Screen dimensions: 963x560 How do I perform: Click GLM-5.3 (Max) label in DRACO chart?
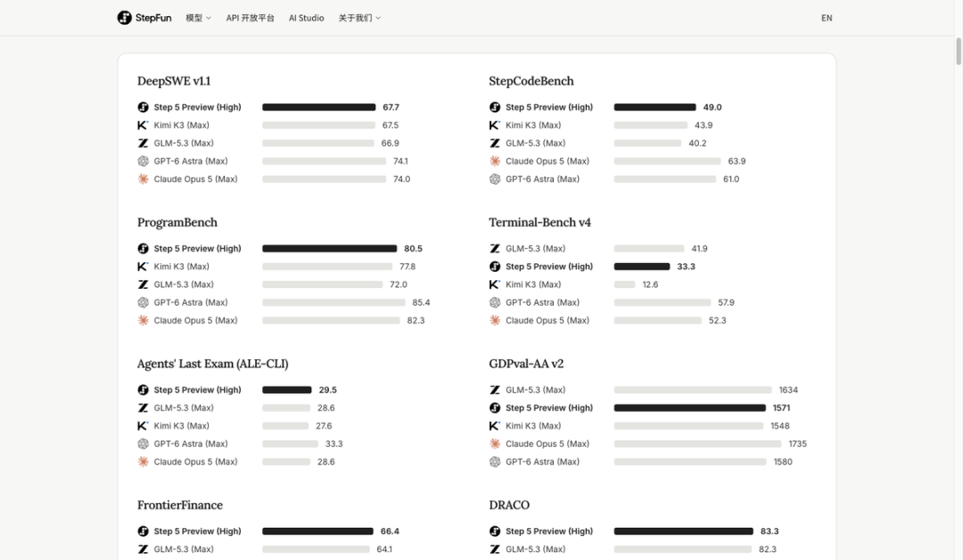536,549
